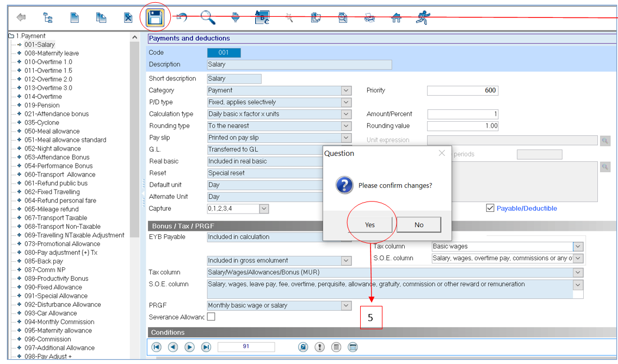Click the undo arrow toolbar icon

[x=182, y=17]
